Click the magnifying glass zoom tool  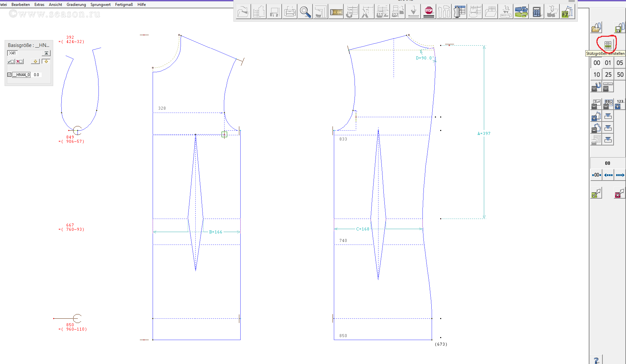coord(305,12)
